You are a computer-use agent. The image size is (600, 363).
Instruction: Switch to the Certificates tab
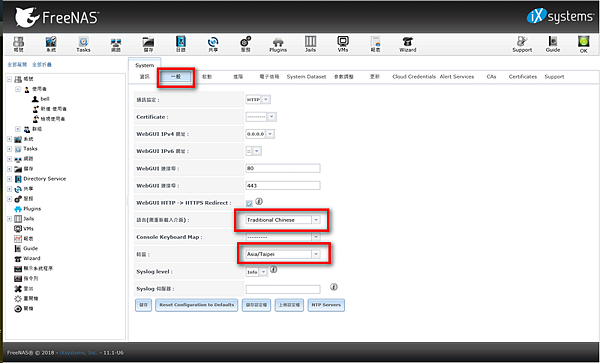[523, 77]
